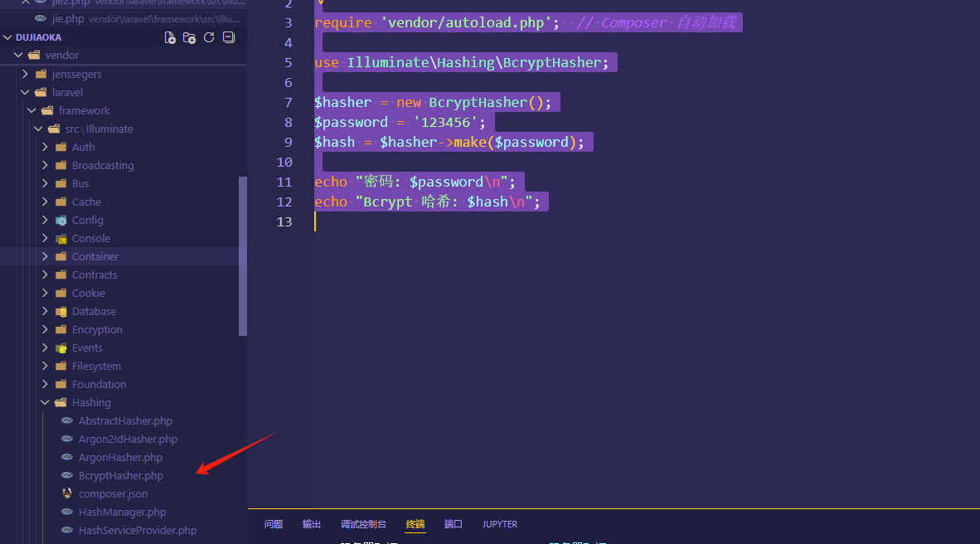This screenshot has height=544, width=980.
Task: Expand the jenssegers folder
Action: click(x=76, y=75)
